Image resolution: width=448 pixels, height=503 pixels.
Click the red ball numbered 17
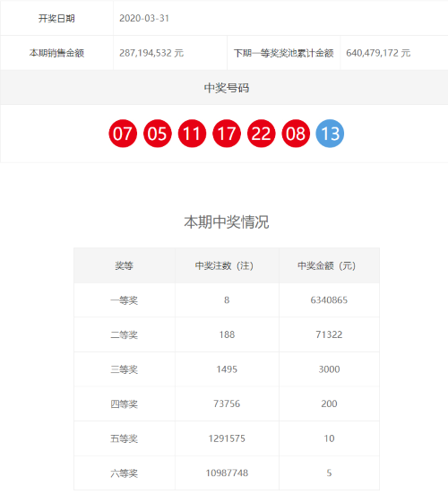point(227,134)
